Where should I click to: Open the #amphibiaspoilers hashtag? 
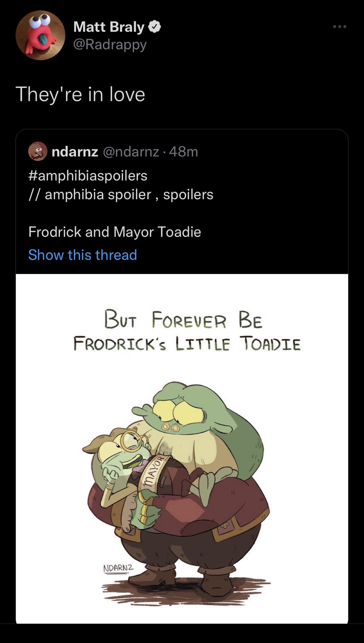pyautogui.click(x=88, y=175)
